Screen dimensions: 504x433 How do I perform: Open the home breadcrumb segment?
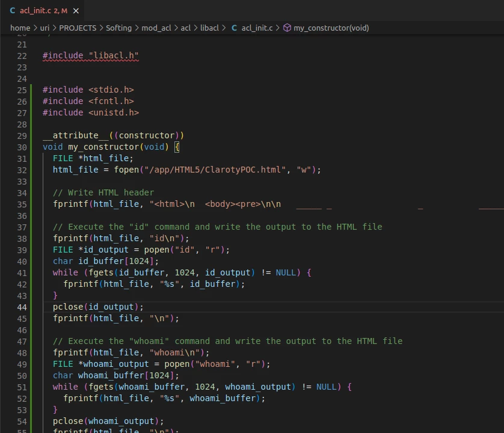(20, 28)
